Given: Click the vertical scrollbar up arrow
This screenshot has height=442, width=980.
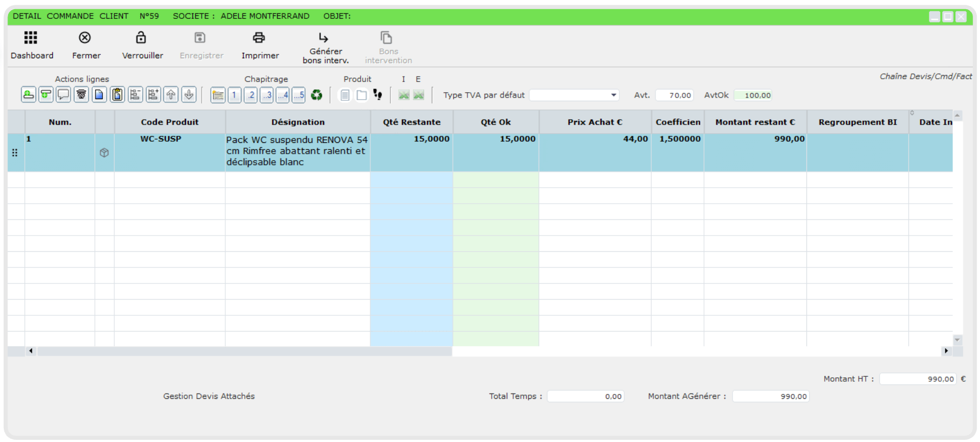Looking at the screenshot, I should (957, 115).
